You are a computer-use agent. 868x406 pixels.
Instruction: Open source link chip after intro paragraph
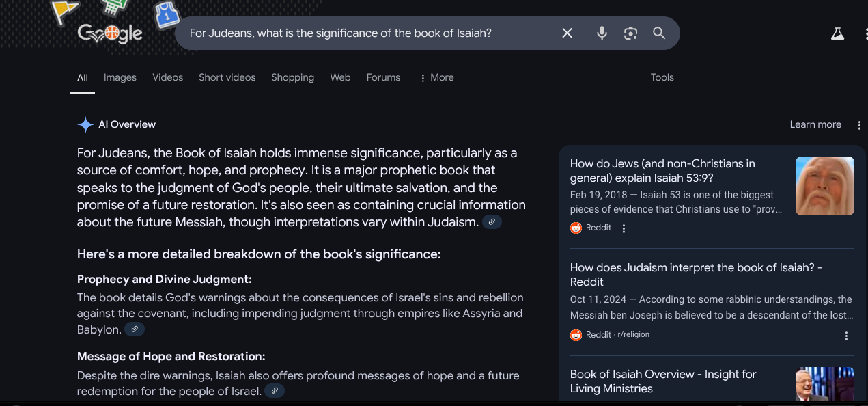pyautogui.click(x=492, y=222)
